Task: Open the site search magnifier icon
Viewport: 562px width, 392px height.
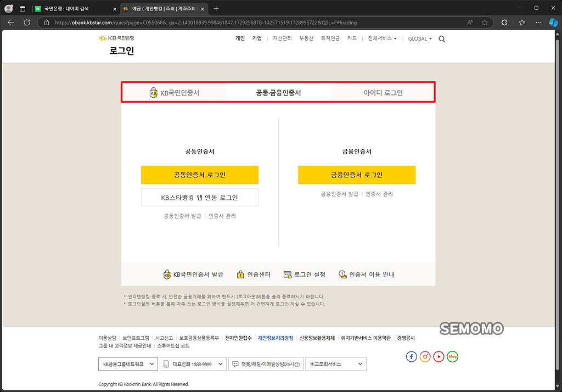Action: pos(442,39)
